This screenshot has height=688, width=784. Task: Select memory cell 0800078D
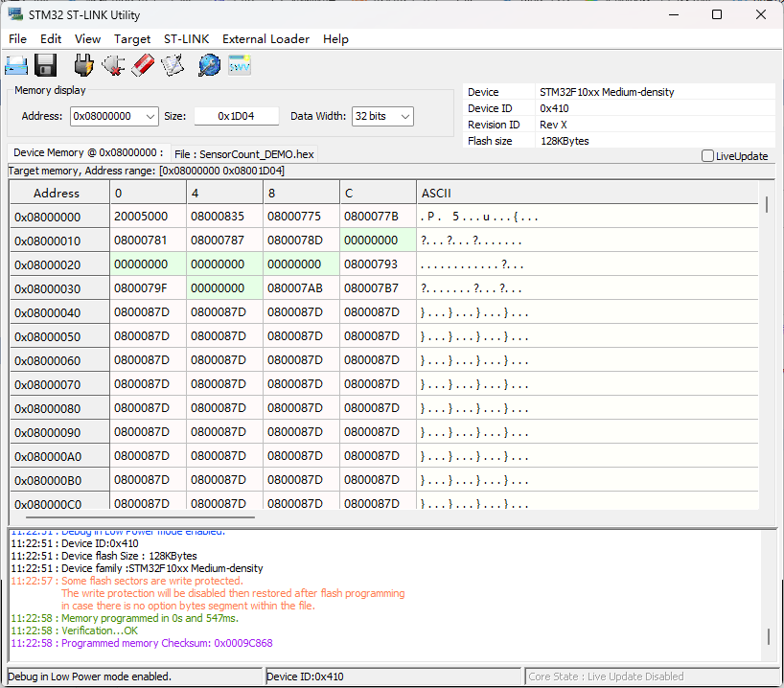(x=301, y=241)
